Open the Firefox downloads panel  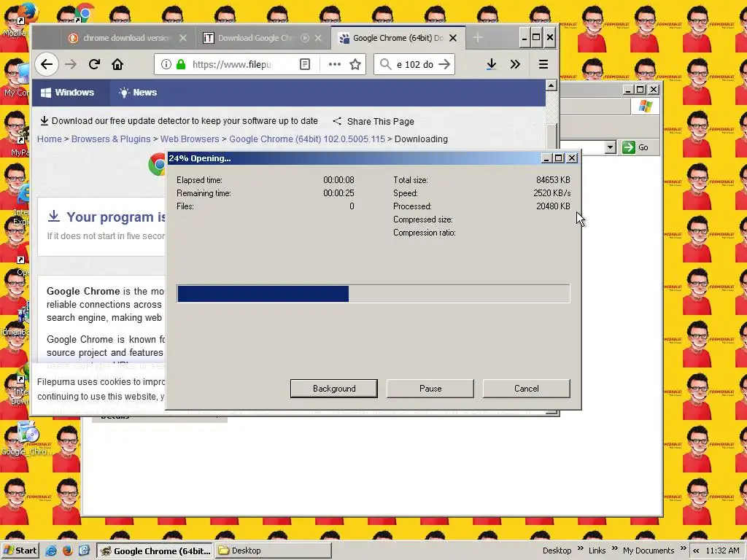pyautogui.click(x=492, y=64)
